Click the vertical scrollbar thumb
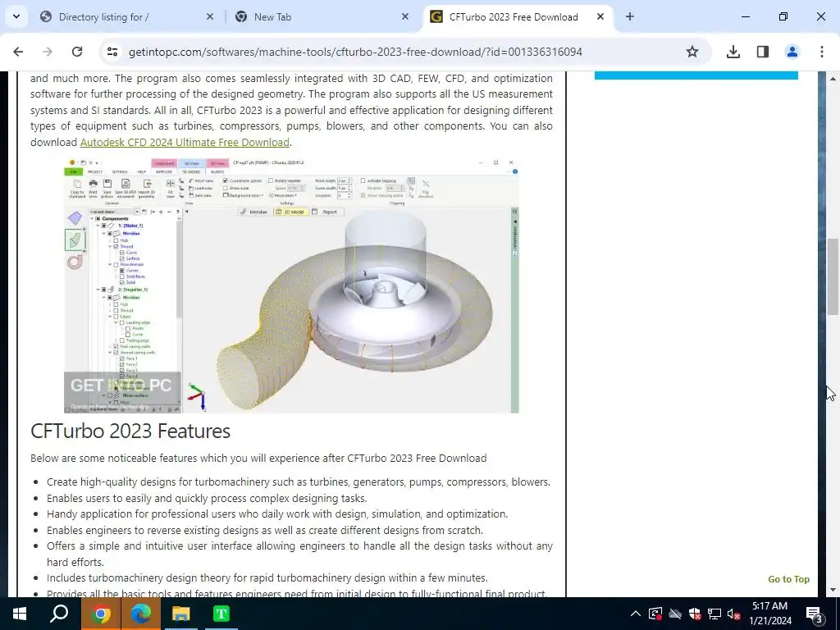 pos(833,276)
